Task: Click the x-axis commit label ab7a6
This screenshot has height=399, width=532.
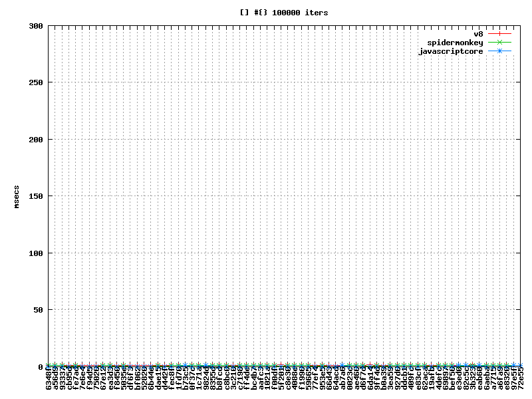Action: 342,378
